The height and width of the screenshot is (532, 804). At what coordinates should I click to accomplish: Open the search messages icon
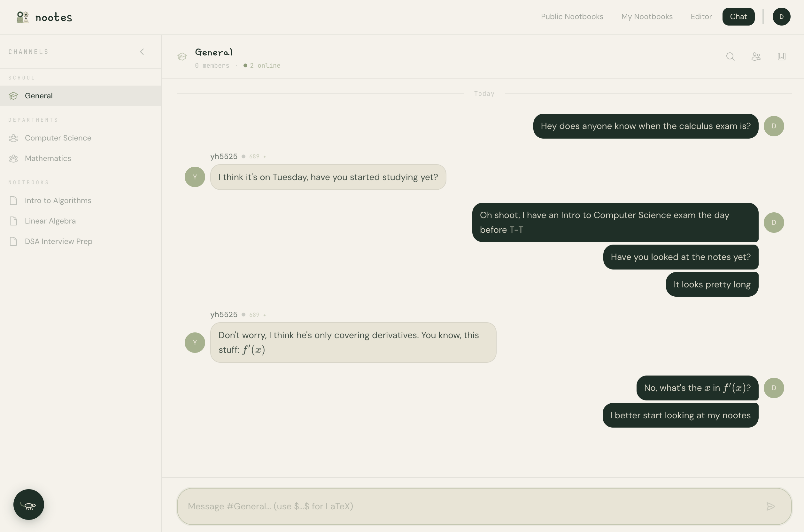coord(730,56)
